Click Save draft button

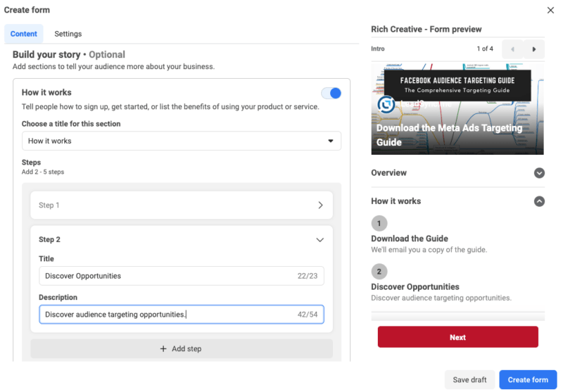pos(469,380)
